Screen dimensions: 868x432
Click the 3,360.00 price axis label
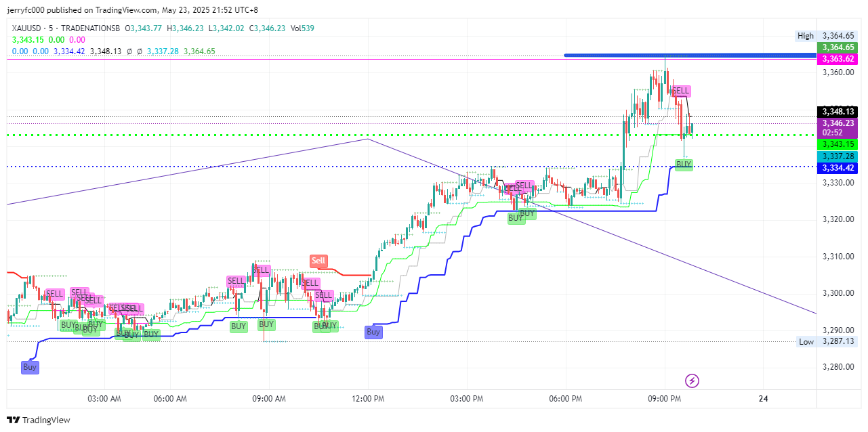pyautogui.click(x=837, y=72)
